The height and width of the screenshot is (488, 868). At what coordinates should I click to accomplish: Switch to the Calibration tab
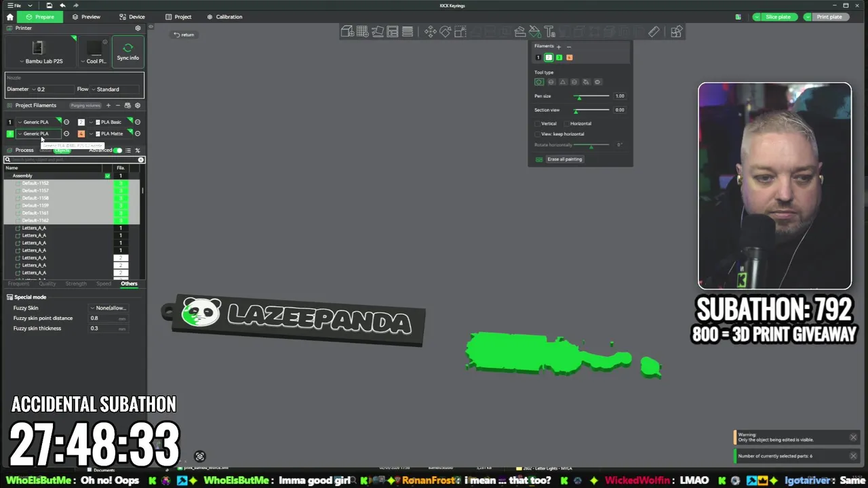tap(224, 17)
